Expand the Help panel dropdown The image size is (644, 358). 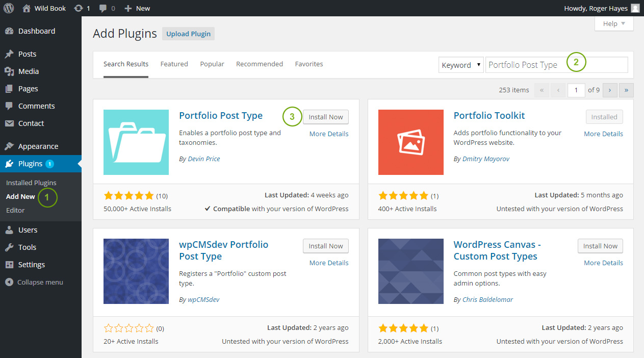click(614, 23)
